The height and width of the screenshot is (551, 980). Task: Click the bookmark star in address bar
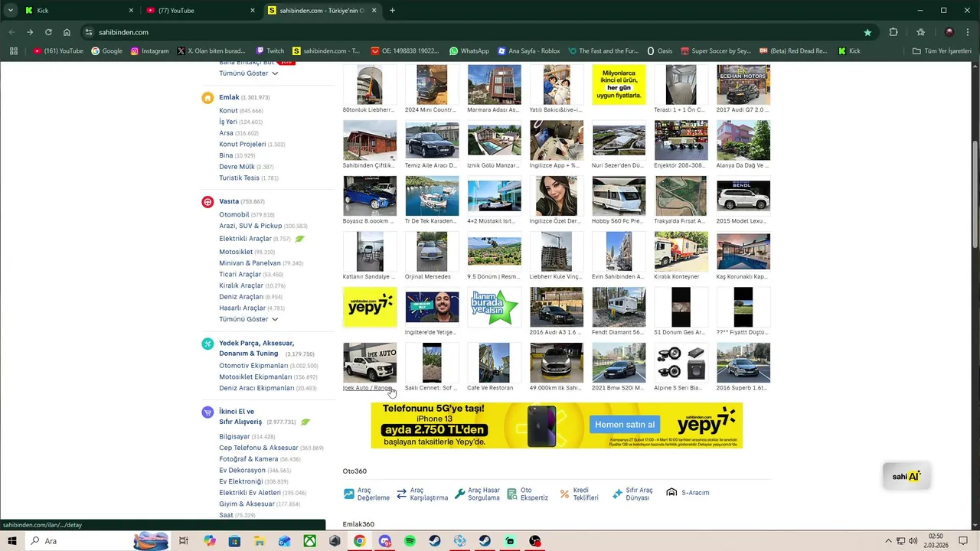[x=867, y=32]
